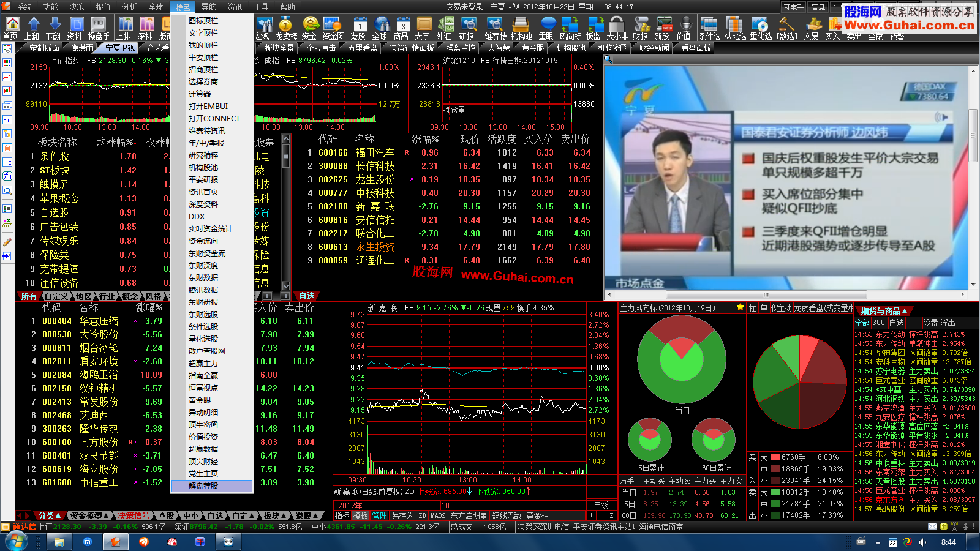Click the 信息 button at top right
Viewport: 980px width, 551px height.
pos(818,7)
